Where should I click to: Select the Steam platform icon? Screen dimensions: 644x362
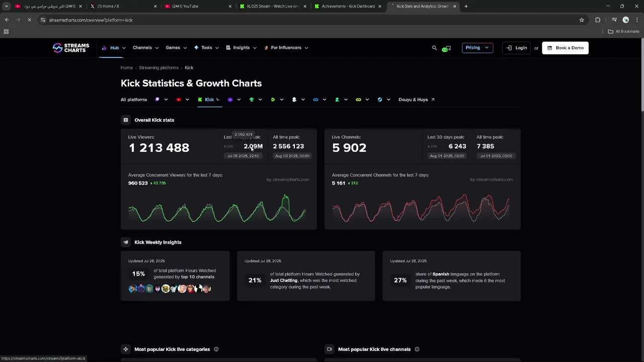pos(380,100)
